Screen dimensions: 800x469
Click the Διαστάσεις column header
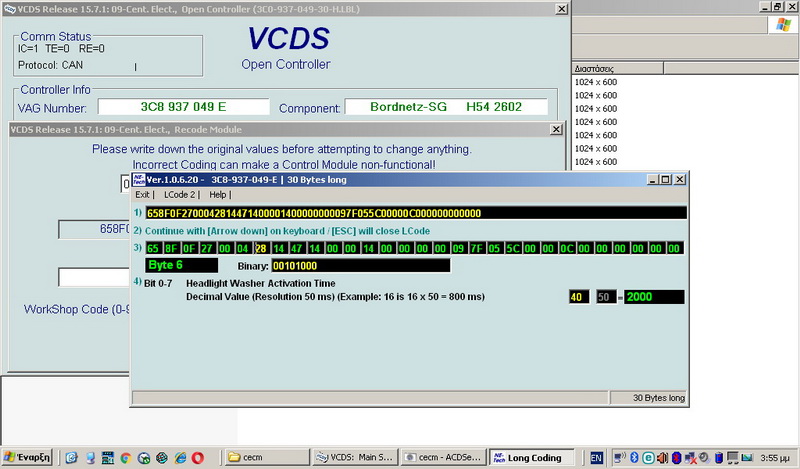click(x=617, y=68)
